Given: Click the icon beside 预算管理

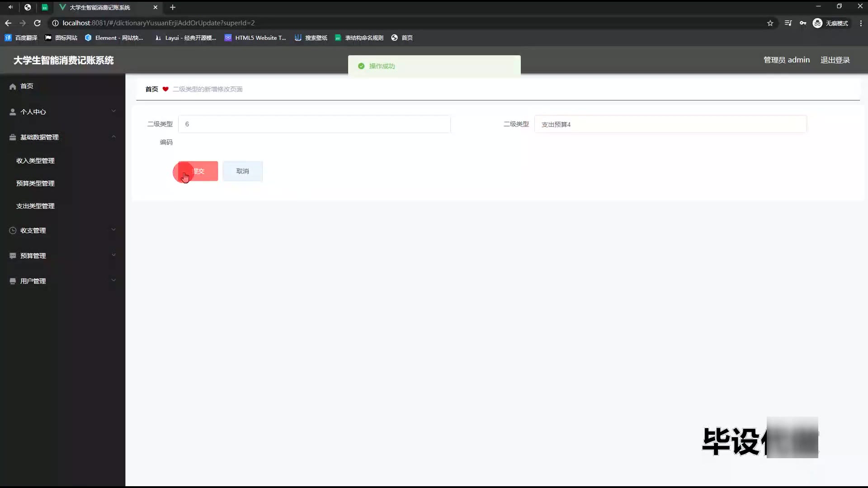Looking at the screenshot, I should 13,256.
